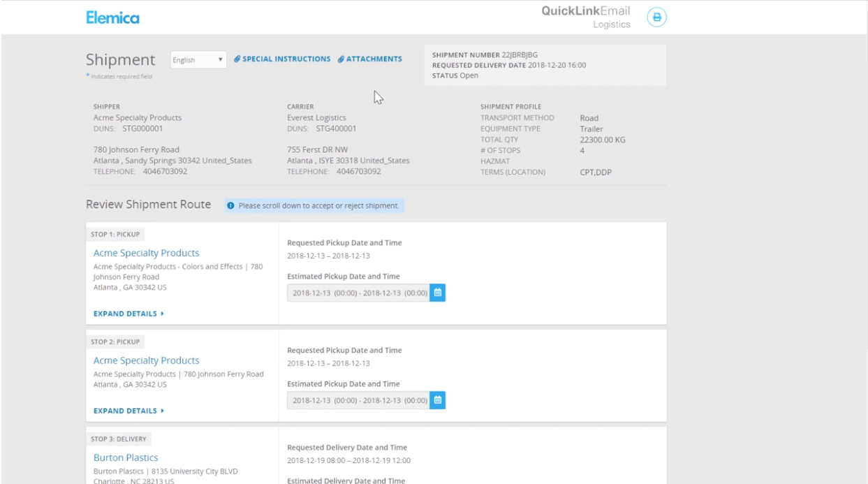Expand details for Stop 1 pickup
Screen dimensions: 868x484
128,314
